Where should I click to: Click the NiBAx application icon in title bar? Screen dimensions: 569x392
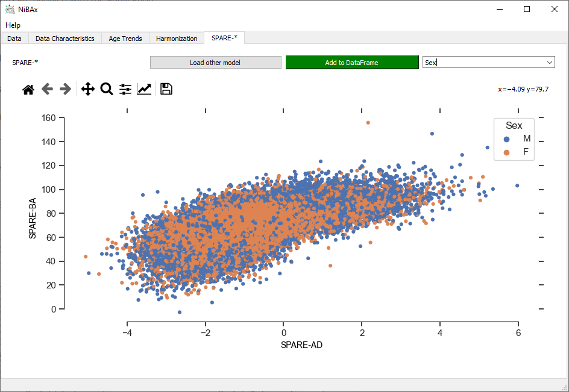pos(10,10)
